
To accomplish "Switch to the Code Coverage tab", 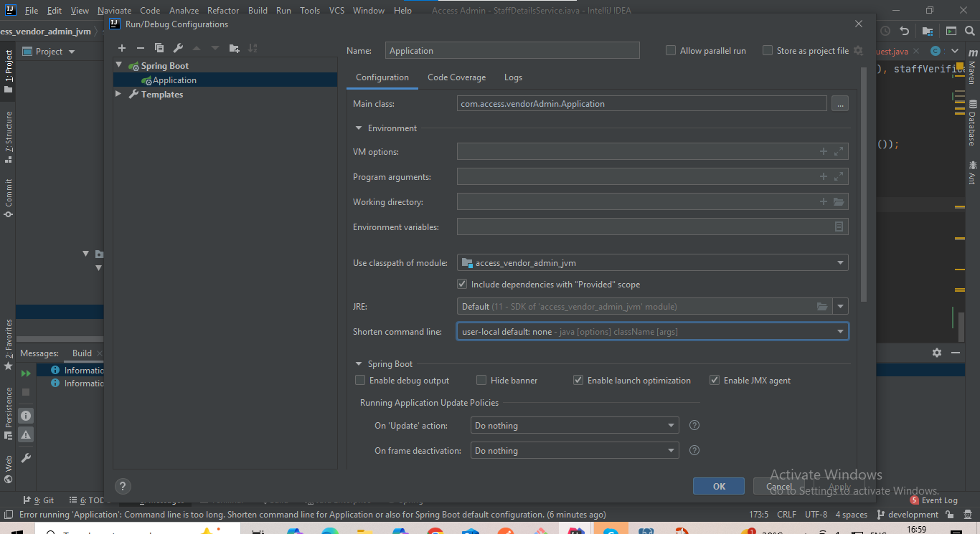I will [x=456, y=77].
